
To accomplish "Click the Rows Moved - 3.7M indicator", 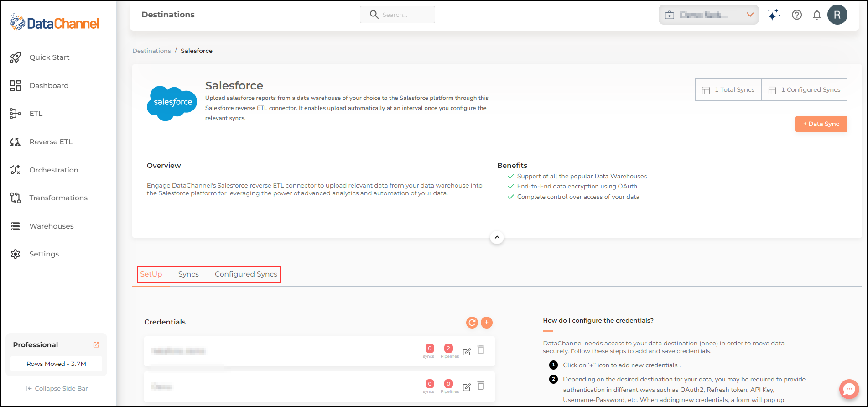I will [x=56, y=364].
